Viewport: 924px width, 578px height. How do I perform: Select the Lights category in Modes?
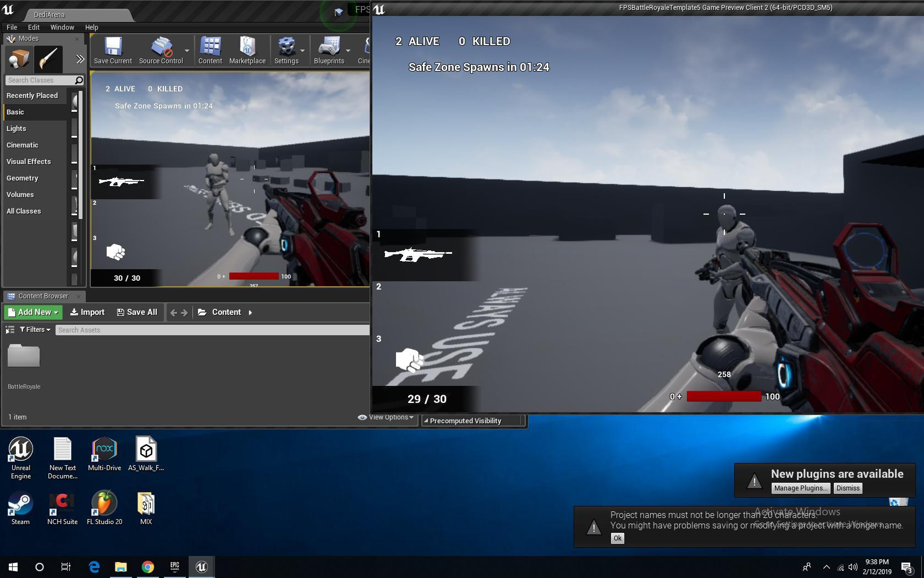pos(35,128)
